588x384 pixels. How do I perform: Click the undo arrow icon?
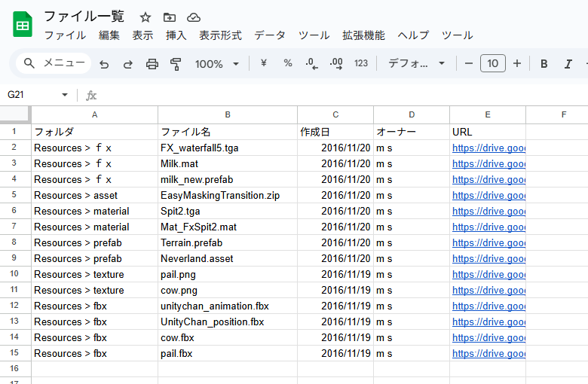coord(104,64)
